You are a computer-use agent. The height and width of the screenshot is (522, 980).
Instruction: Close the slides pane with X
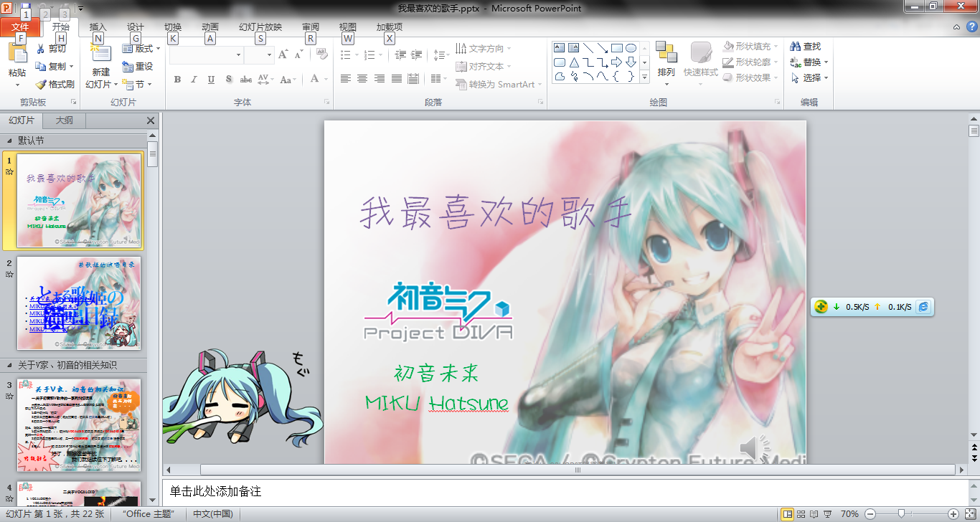click(x=151, y=121)
